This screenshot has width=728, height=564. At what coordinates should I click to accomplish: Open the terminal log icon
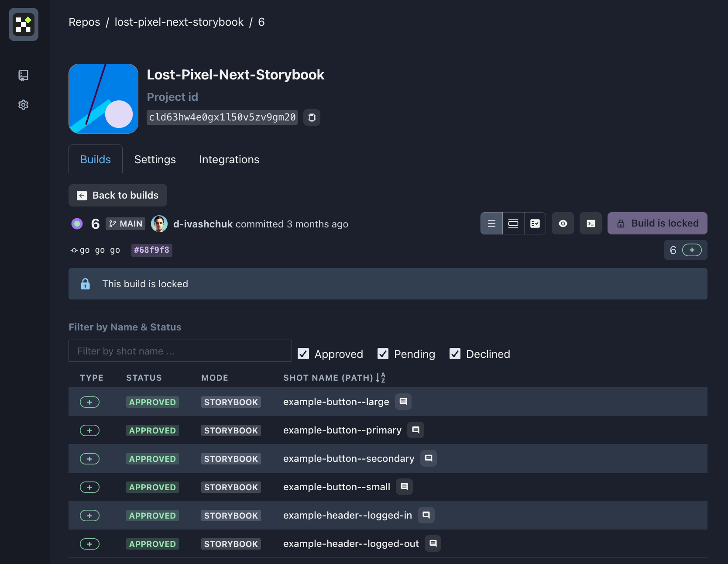(591, 224)
